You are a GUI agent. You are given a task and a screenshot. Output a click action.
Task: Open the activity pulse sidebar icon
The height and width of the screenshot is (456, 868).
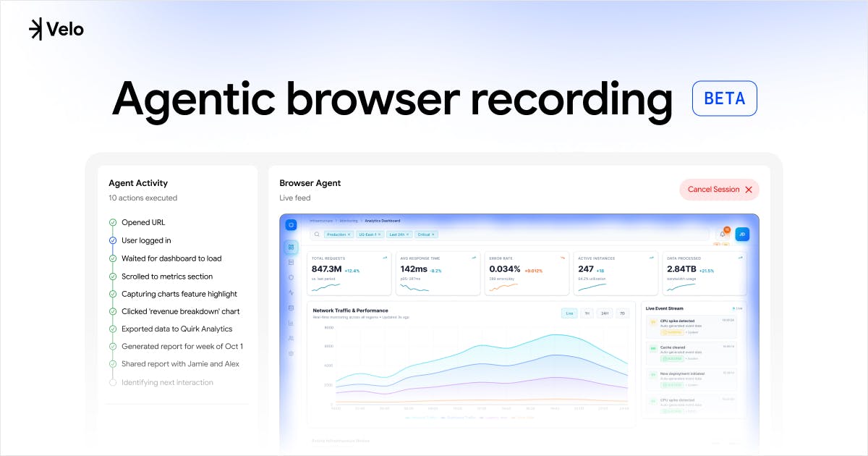click(x=291, y=292)
